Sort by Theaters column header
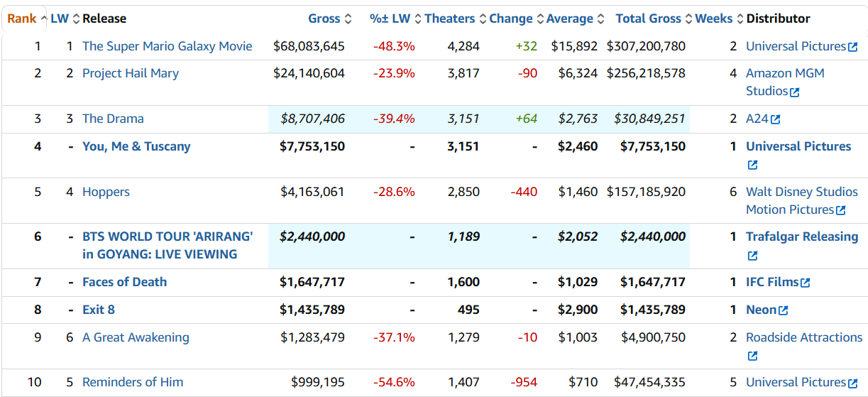 pyautogui.click(x=450, y=18)
